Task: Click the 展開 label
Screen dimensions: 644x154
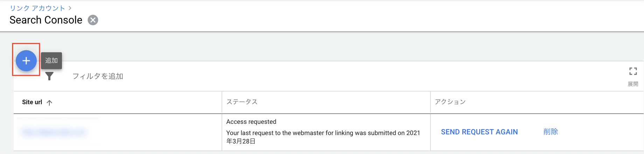Action: tap(633, 84)
